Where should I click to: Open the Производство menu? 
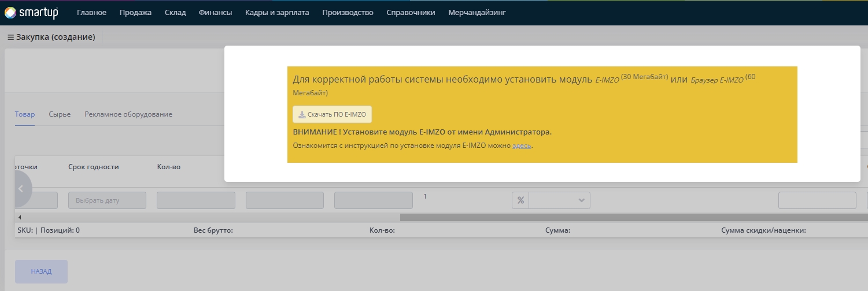click(348, 12)
